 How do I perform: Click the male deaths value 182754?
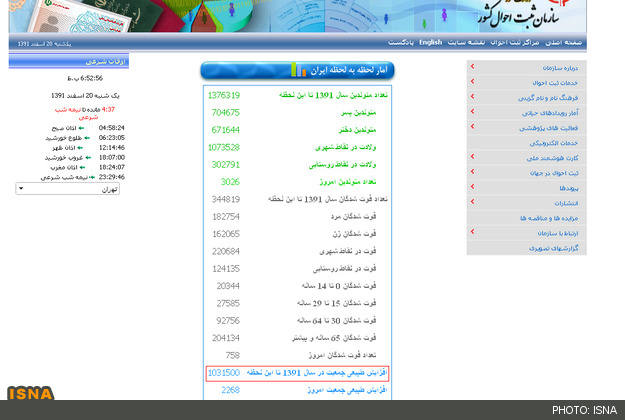click(226, 217)
